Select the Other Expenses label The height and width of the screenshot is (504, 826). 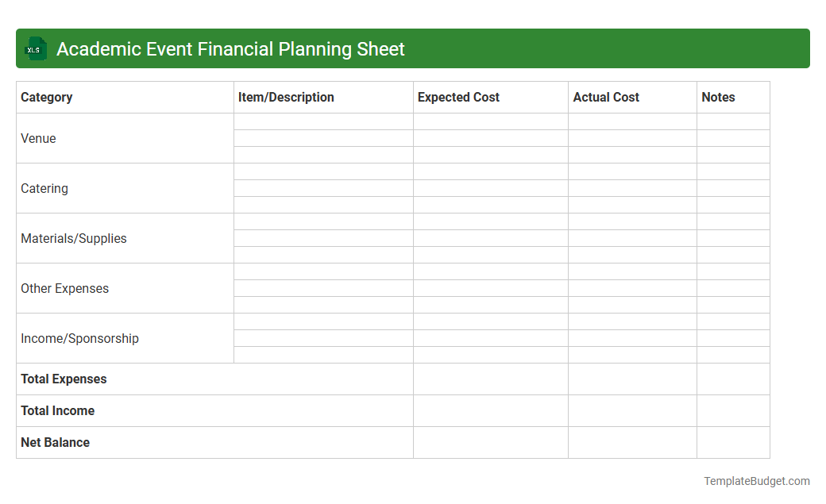[x=64, y=288]
